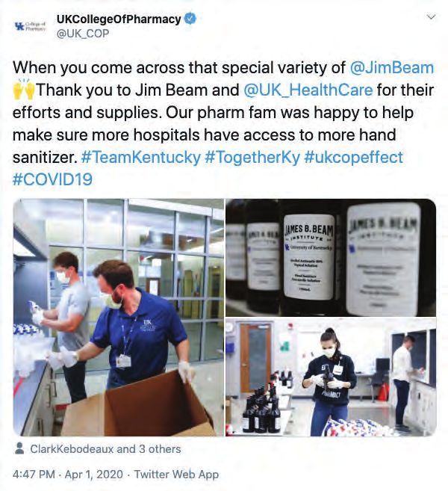Image resolution: width=448 pixels, height=491 pixels.
Task: Open the UKCollegeOfPharmacy display name
Action: 119,19
